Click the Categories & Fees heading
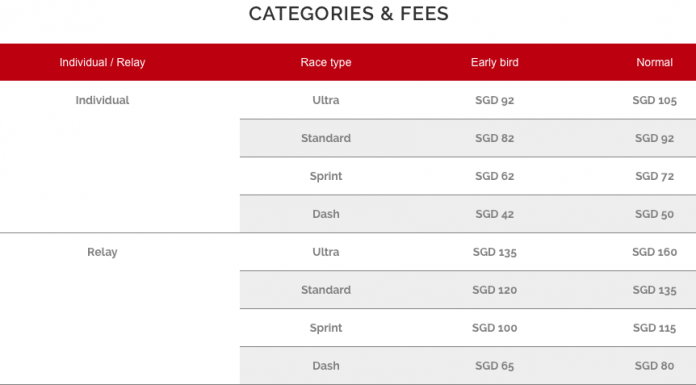The width and height of the screenshot is (696, 385). click(348, 14)
